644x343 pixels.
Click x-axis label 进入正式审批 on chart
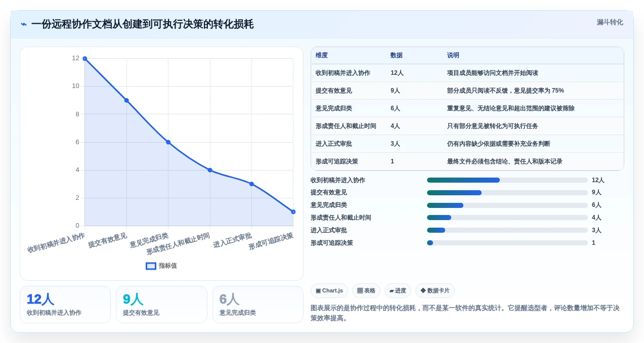pyautogui.click(x=233, y=240)
